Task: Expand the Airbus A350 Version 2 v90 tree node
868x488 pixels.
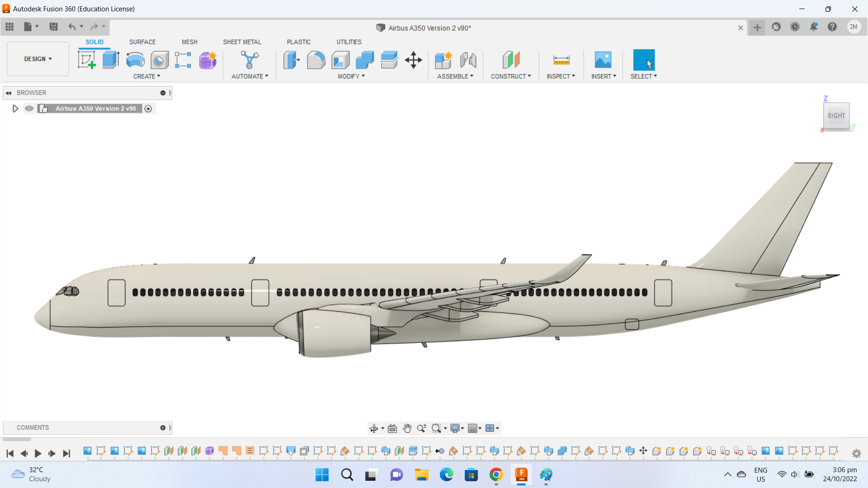Action: [x=15, y=108]
